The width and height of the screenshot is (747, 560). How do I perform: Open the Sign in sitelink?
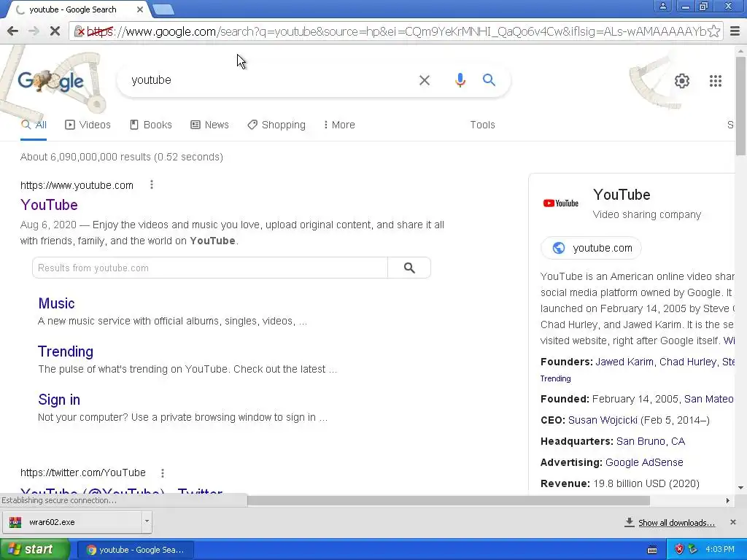pyautogui.click(x=59, y=400)
